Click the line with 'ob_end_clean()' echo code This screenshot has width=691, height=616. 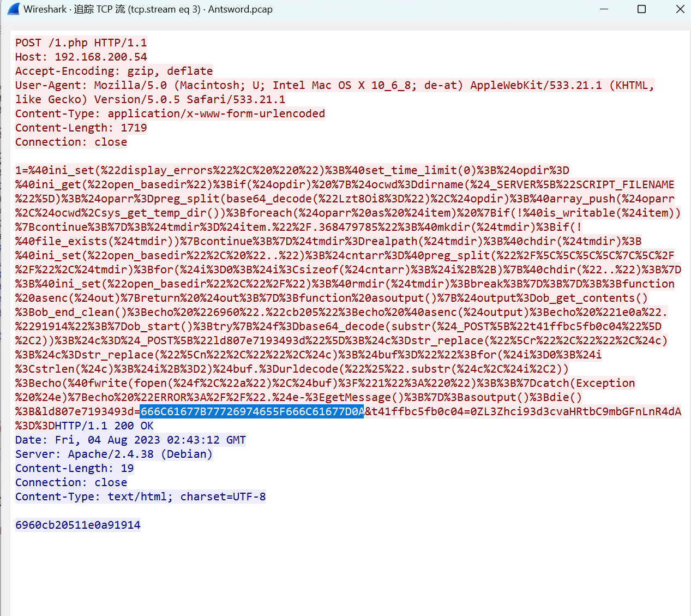pyautogui.click(x=341, y=312)
